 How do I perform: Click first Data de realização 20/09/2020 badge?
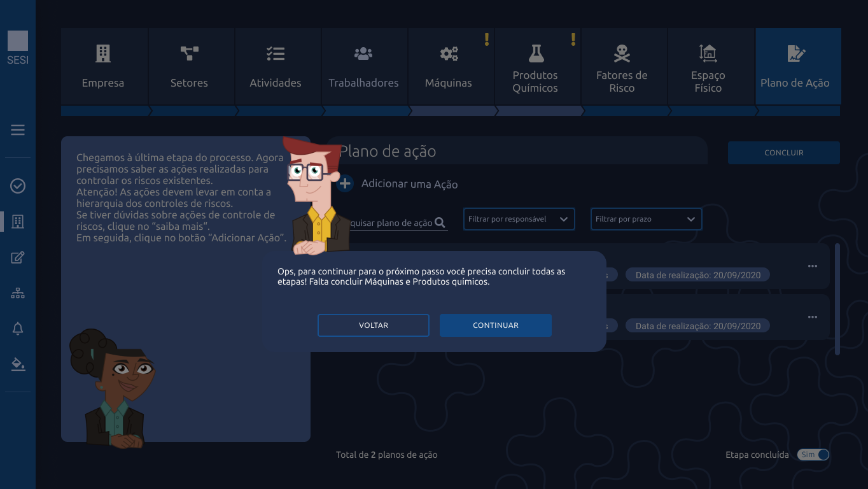tap(698, 275)
